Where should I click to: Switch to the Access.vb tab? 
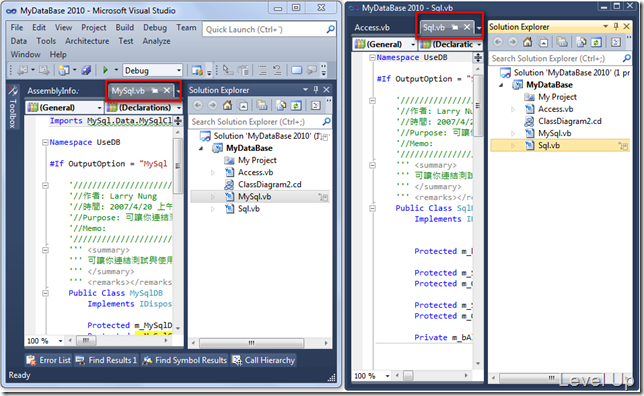372,28
